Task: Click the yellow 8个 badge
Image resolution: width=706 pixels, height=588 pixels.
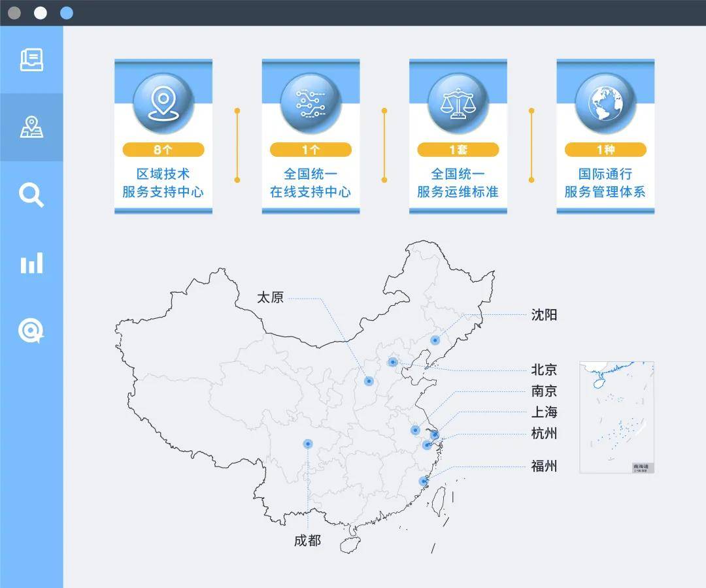Action: pos(163,150)
